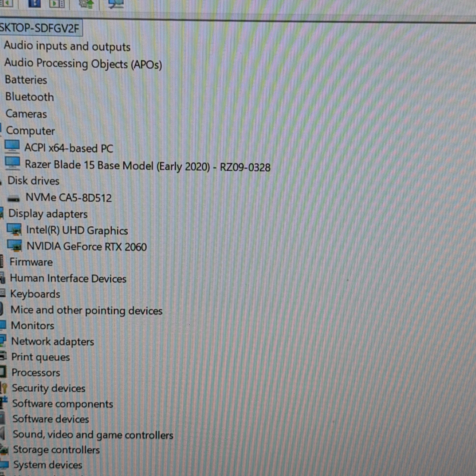Select the "Audio inputs and outputs" category

tap(67, 46)
